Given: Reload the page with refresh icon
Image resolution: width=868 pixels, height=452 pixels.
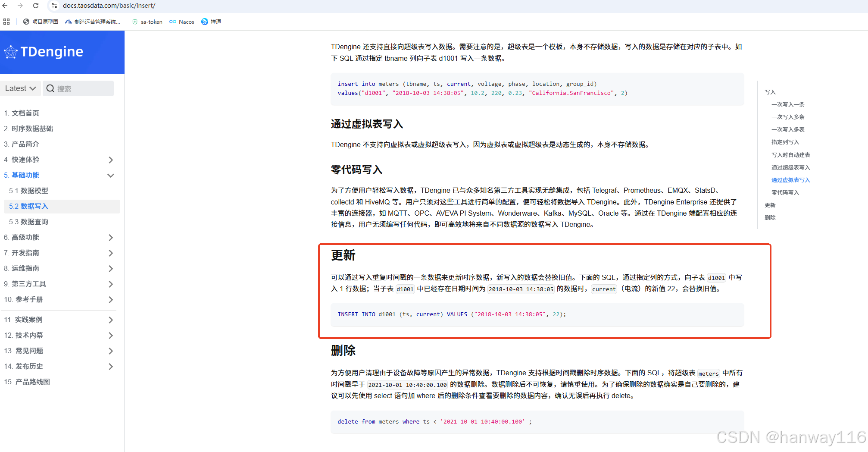Looking at the screenshot, I should tap(36, 6).
